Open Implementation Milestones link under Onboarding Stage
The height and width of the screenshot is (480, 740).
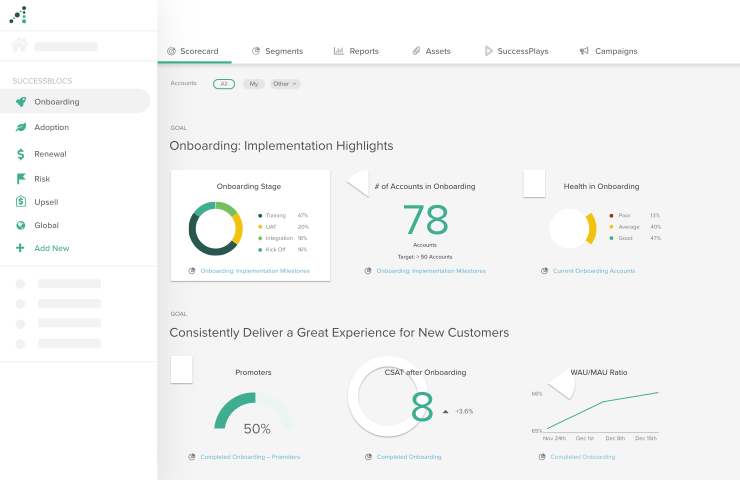coord(255,271)
